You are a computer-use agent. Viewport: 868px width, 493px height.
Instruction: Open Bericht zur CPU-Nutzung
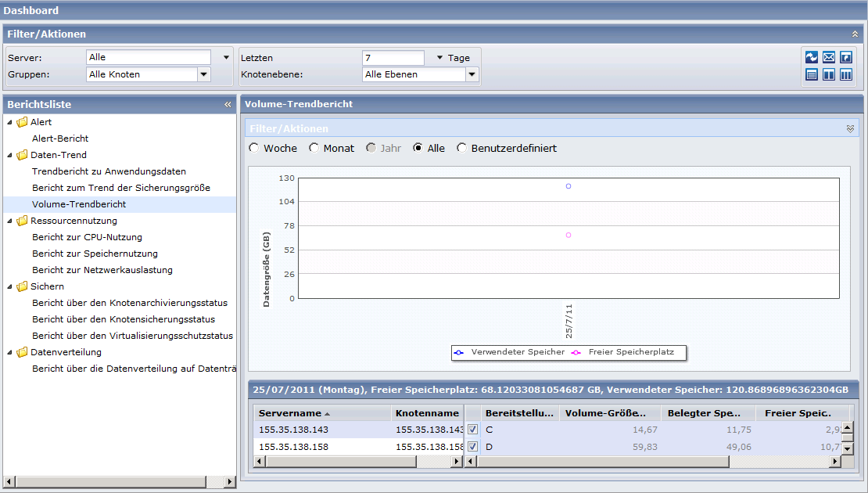(87, 237)
